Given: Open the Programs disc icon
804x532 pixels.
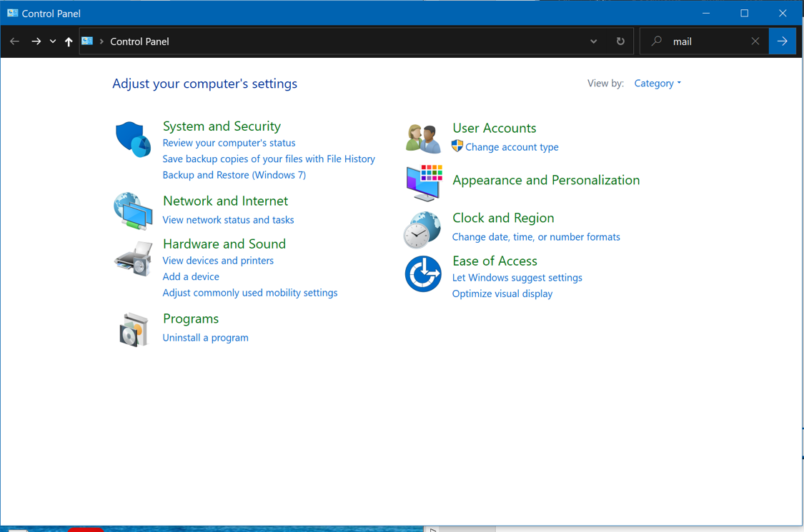Looking at the screenshot, I should [x=134, y=329].
